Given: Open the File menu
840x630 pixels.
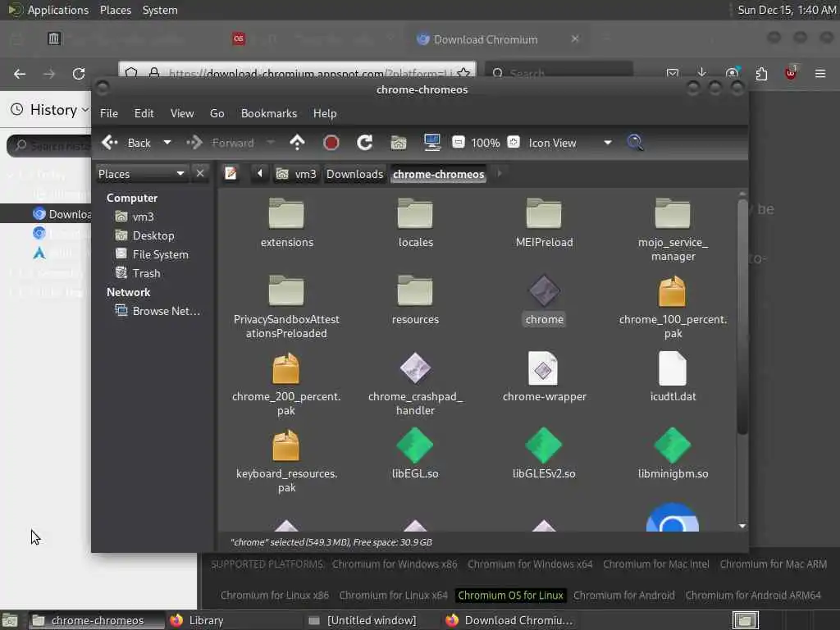Looking at the screenshot, I should [x=109, y=113].
